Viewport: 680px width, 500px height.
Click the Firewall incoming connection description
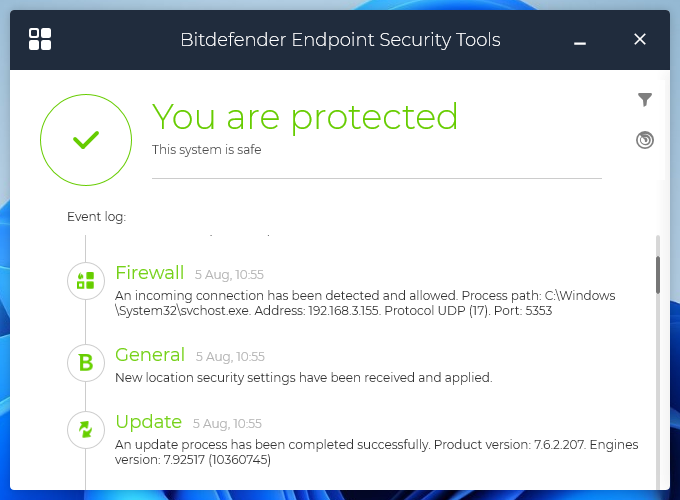(x=365, y=303)
